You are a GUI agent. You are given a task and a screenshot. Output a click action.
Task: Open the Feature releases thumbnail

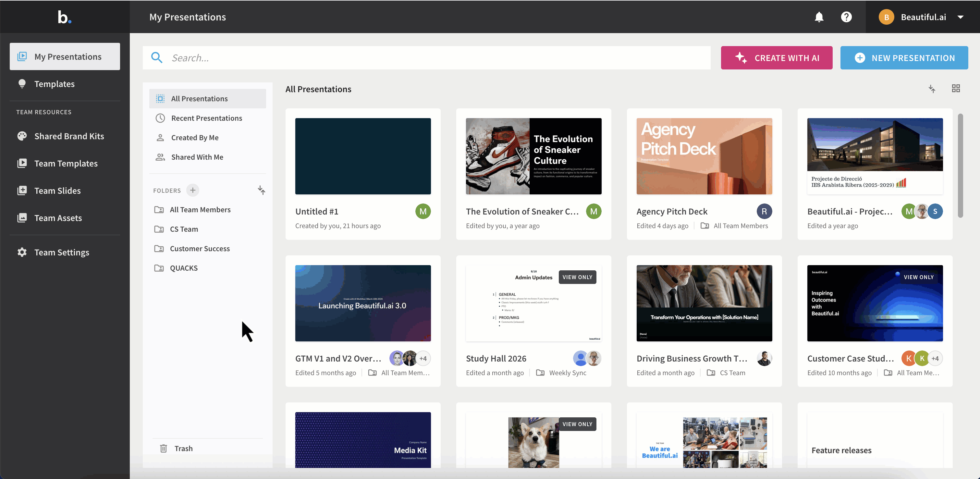pyautogui.click(x=875, y=440)
